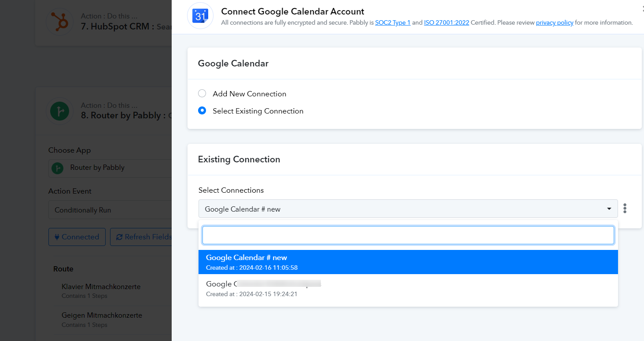Viewport: 644px width, 341px height.
Task: Select the Select Existing Connection radio button
Action: (202, 111)
